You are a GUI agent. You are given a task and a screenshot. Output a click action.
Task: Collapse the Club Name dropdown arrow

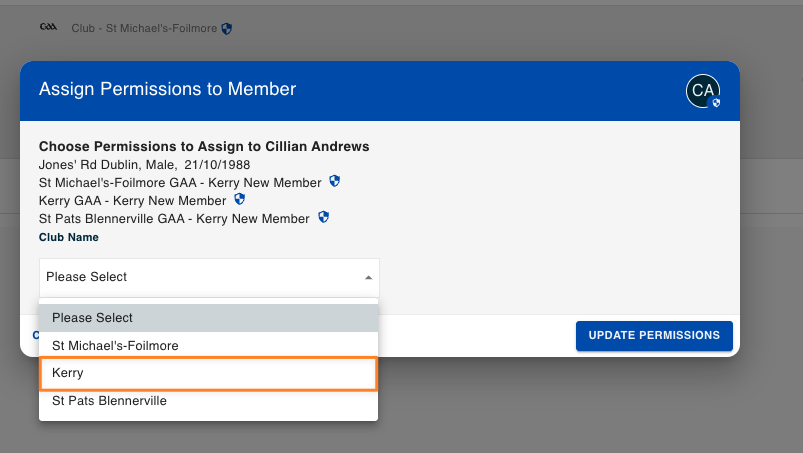pos(368,277)
